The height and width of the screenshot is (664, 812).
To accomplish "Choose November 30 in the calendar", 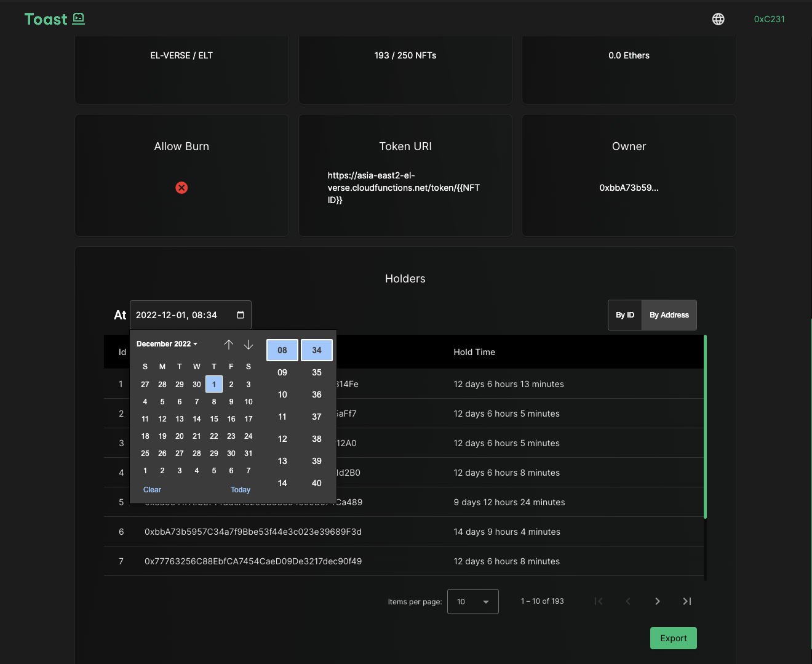I will click(197, 384).
